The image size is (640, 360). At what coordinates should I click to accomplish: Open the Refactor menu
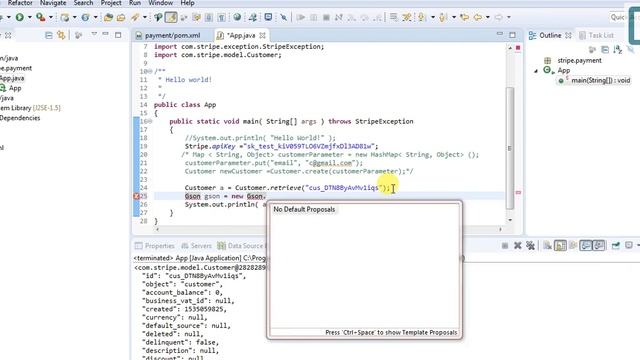point(20,3)
